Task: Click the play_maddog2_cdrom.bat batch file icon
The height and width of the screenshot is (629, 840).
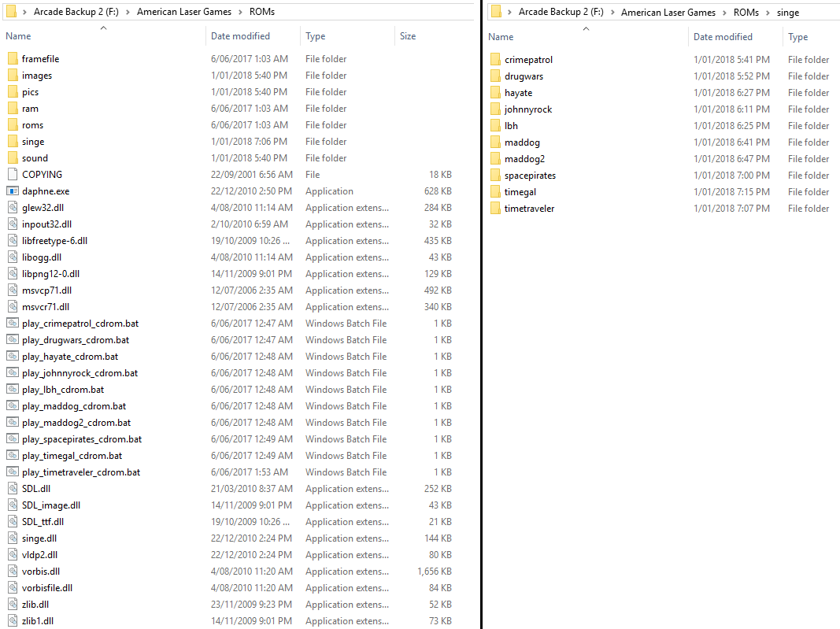Action: [13, 422]
